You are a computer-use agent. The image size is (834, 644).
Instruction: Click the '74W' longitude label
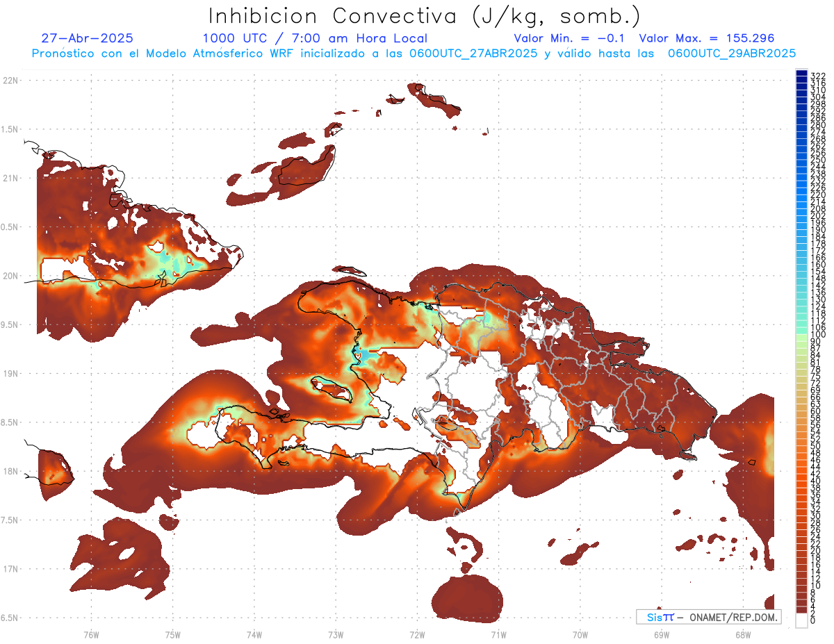[254, 634]
